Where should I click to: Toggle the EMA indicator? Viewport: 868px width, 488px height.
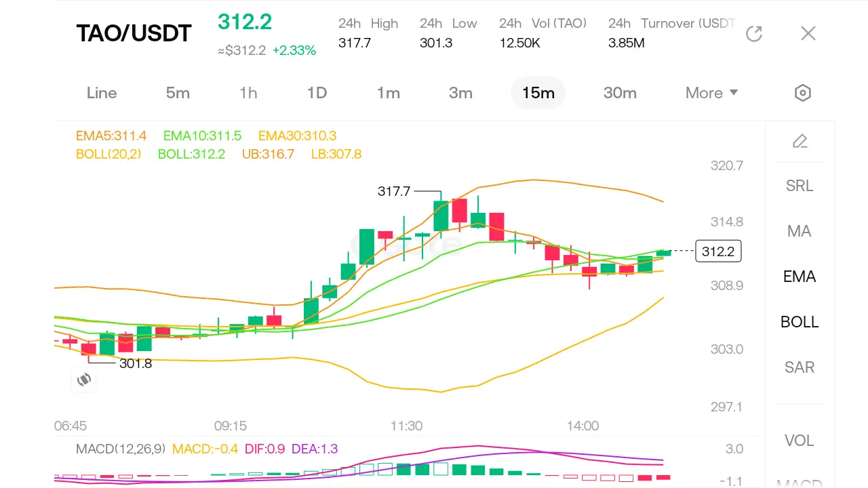click(x=800, y=277)
